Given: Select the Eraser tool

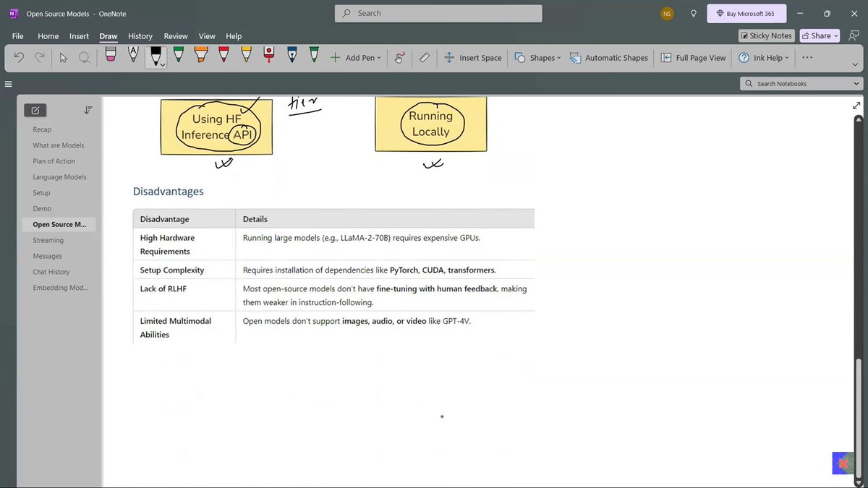Looking at the screenshot, I should pyautogui.click(x=110, y=58).
